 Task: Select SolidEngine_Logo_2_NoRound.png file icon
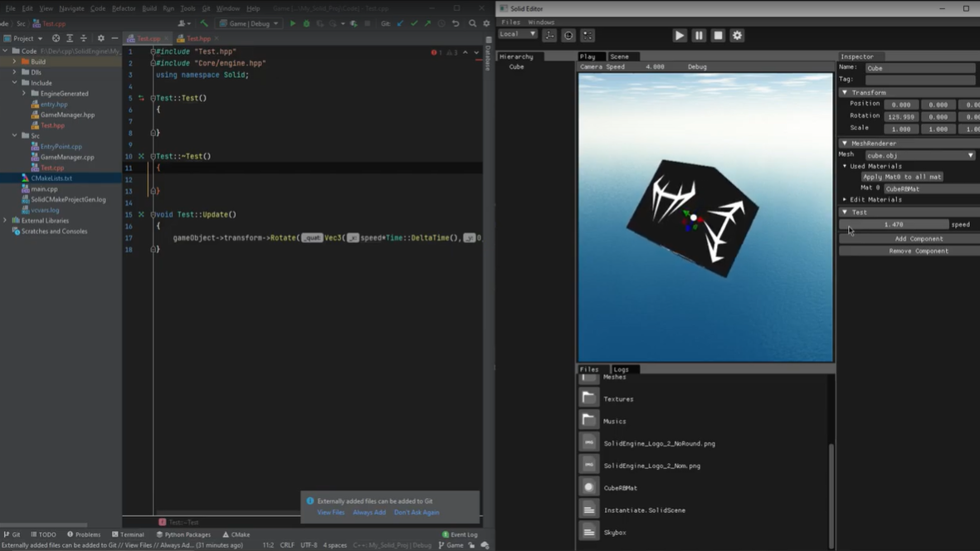pyautogui.click(x=588, y=442)
